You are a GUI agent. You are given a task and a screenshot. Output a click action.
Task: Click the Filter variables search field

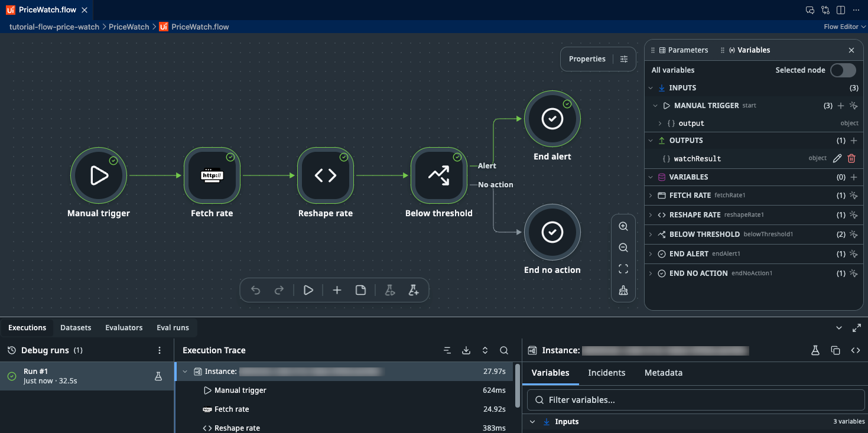696,400
